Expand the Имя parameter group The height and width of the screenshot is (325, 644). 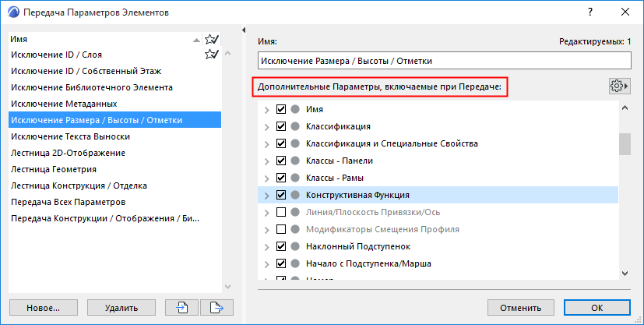click(x=267, y=110)
